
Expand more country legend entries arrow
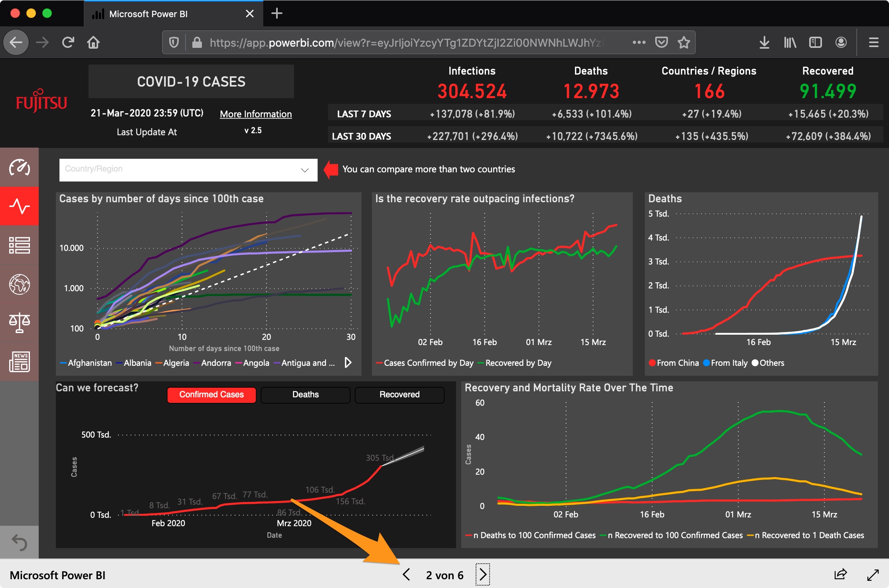(x=348, y=362)
